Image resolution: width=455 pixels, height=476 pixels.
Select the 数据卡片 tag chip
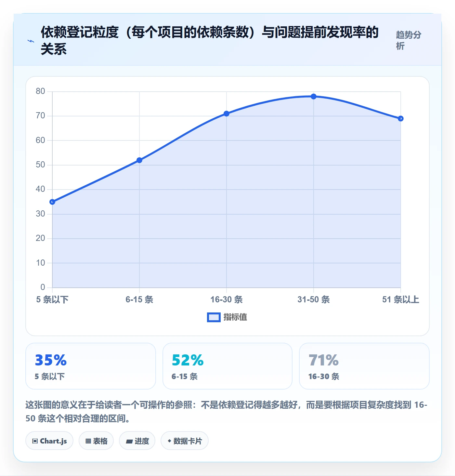pos(185,441)
